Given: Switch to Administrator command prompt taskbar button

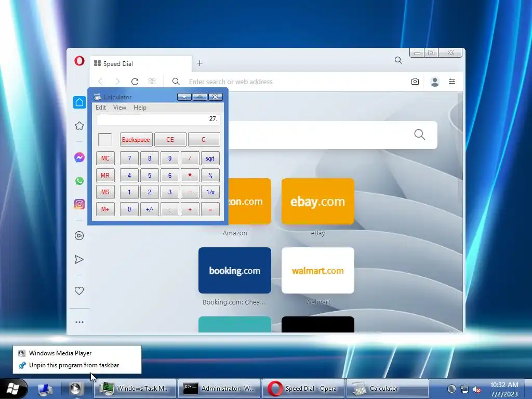Looking at the screenshot, I should tap(219, 389).
